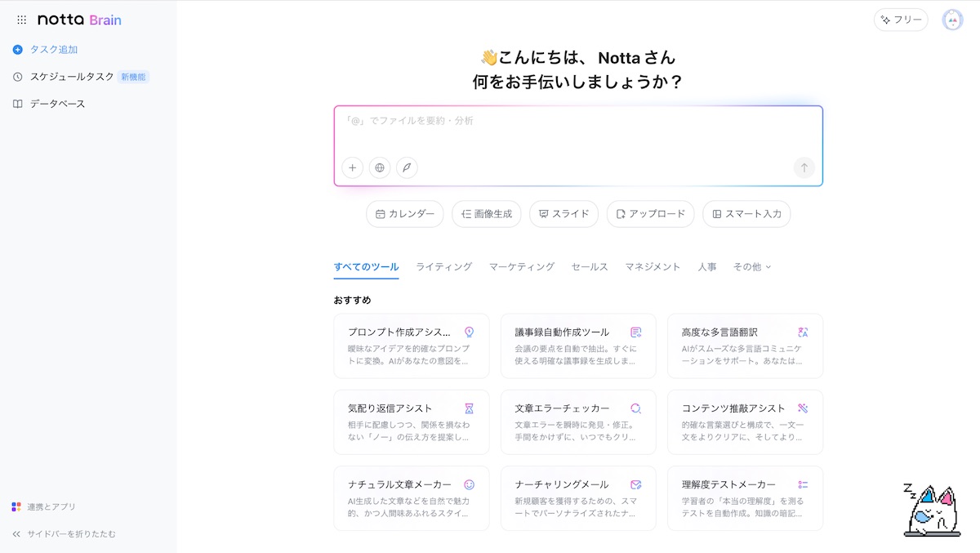980x553 pixels.
Task: Click the 気配り返信アシスト card title
Action: click(x=390, y=408)
